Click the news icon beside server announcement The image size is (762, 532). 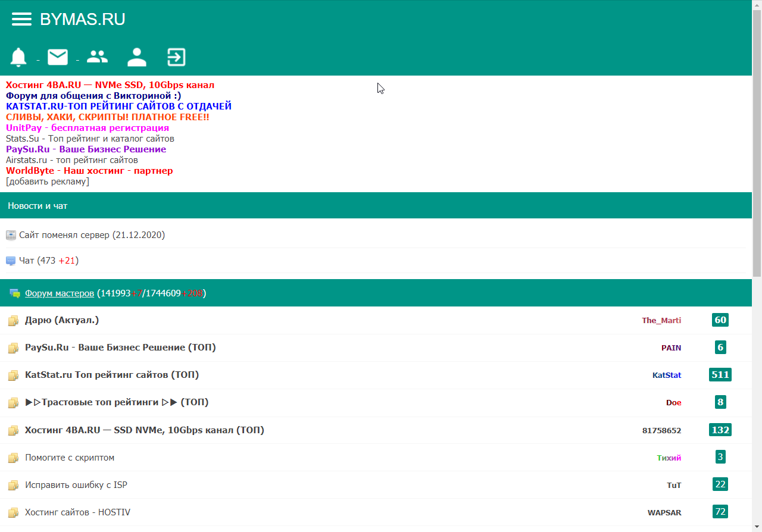click(11, 235)
